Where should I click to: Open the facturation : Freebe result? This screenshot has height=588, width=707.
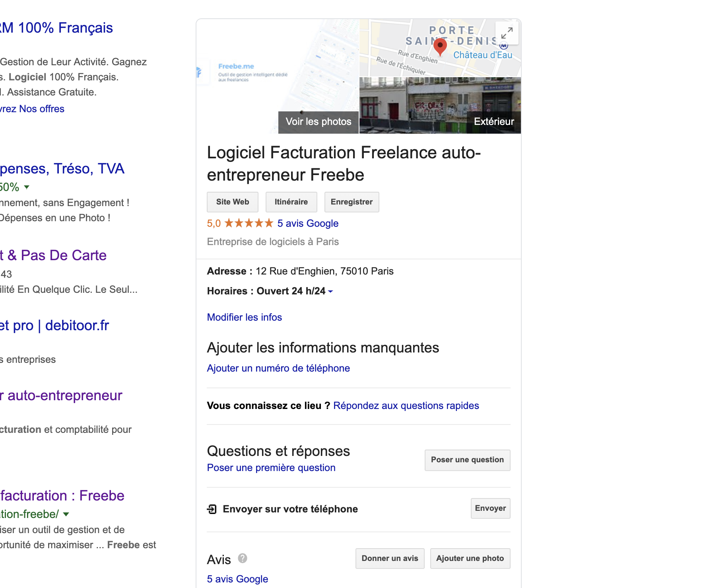coord(62,496)
